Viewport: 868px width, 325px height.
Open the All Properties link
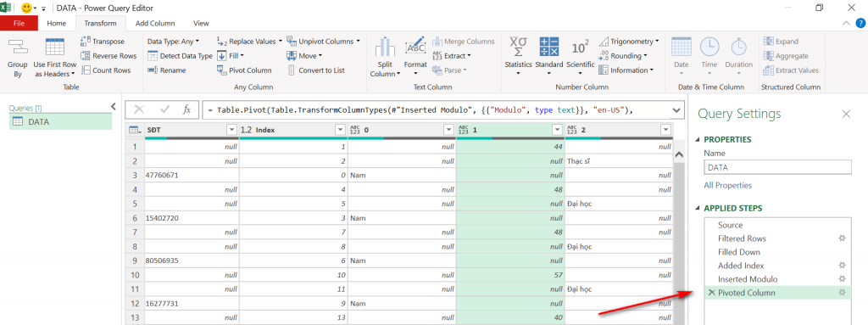click(x=727, y=185)
